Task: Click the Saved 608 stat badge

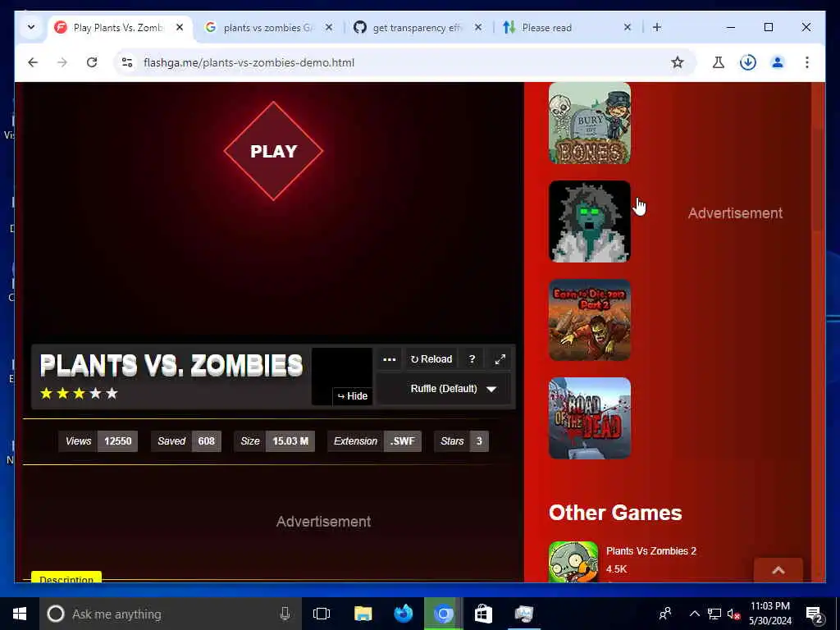Action: tap(186, 441)
